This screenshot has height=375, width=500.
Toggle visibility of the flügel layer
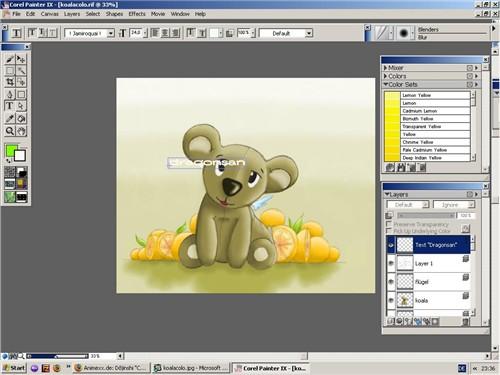click(391, 282)
